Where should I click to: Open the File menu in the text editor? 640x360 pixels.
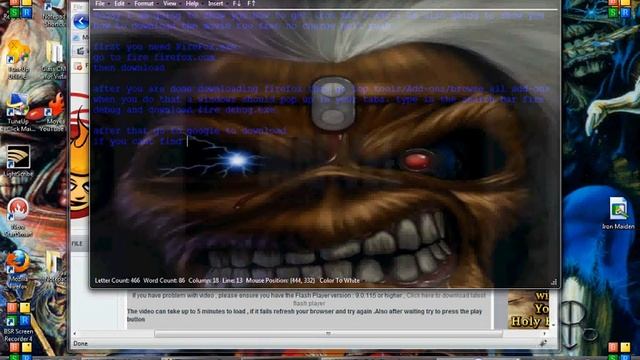coord(100,4)
